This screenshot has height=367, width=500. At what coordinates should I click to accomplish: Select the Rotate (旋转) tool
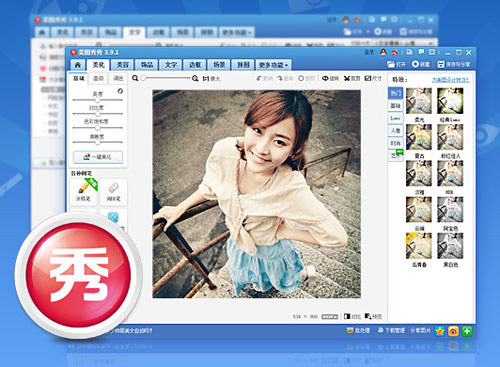click(330, 78)
